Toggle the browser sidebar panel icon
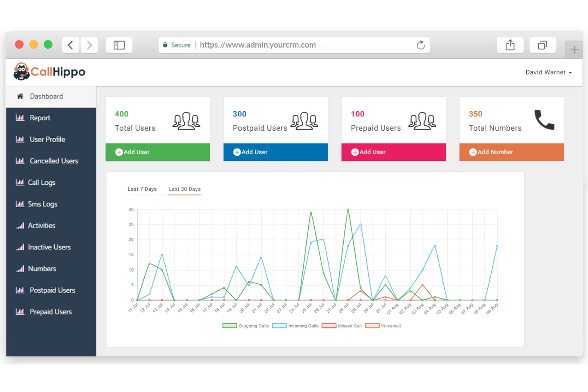Screen dimensions: 588x392 [119, 45]
